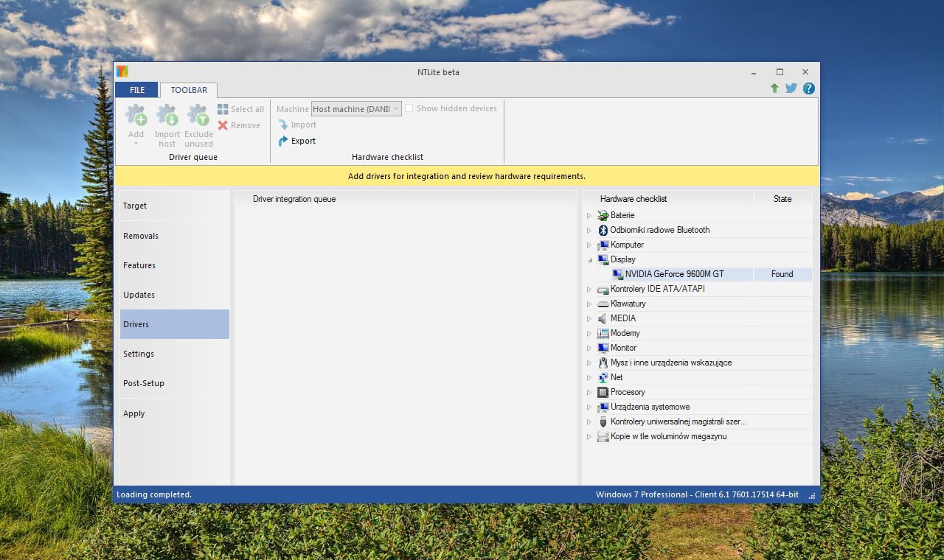Click the Net network icon

pos(603,377)
